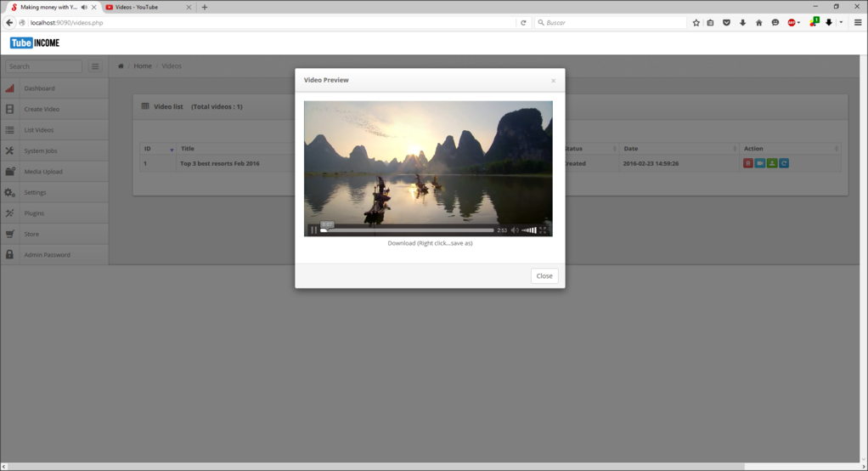Click the TubeIncome logo

point(34,43)
